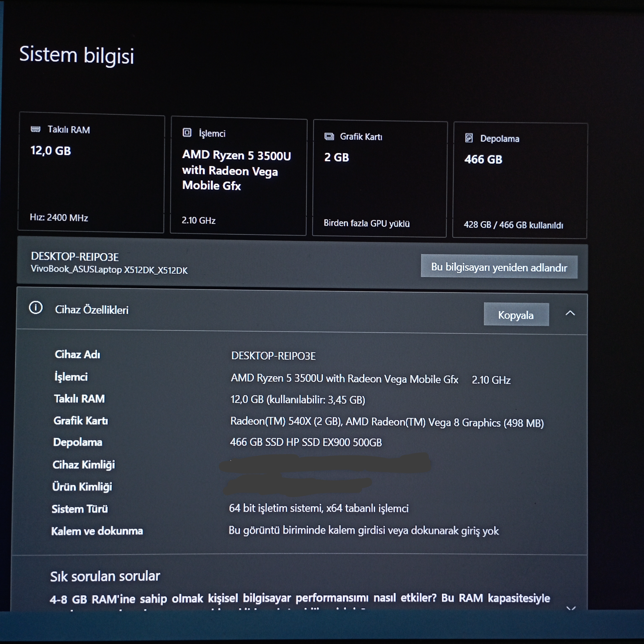This screenshot has height=644, width=644.
Task: Expand the RAM question under Sık sorulan sorular
Action: click(x=571, y=608)
